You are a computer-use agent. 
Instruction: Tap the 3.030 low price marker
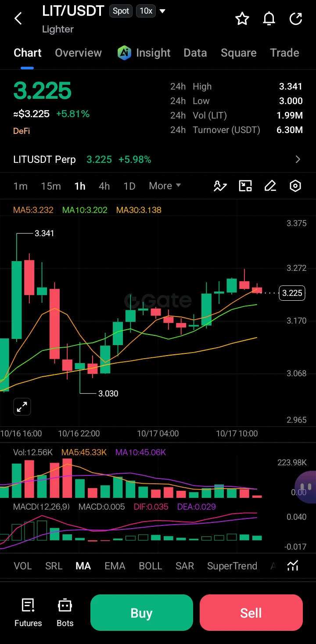tap(108, 393)
